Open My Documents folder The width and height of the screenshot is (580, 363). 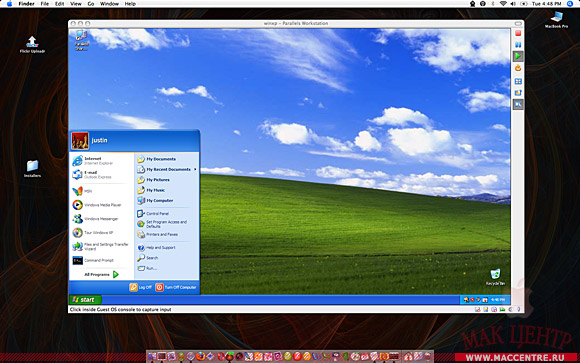156,159
